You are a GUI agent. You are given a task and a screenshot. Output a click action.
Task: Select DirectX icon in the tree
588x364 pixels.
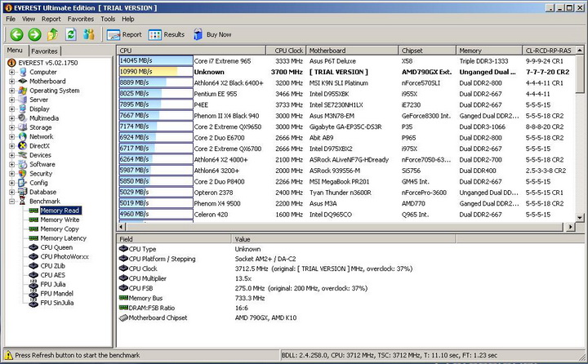pyautogui.click(x=23, y=146)
